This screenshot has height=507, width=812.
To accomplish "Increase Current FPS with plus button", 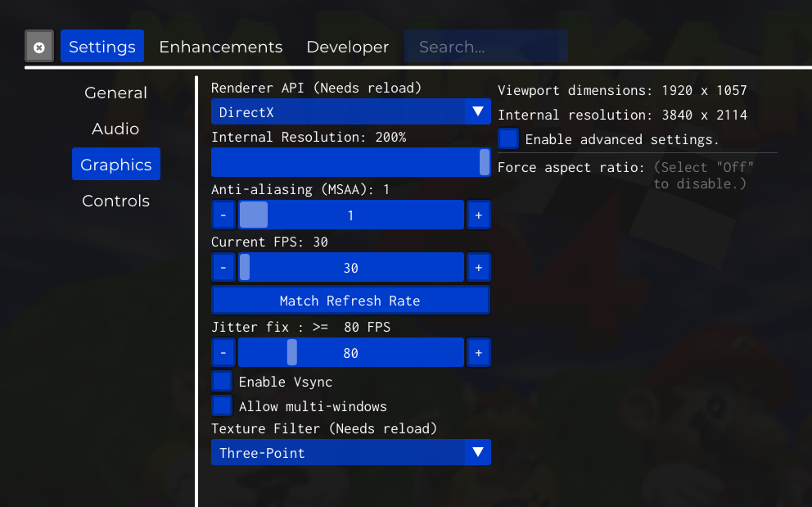I will tap(479, 268).
